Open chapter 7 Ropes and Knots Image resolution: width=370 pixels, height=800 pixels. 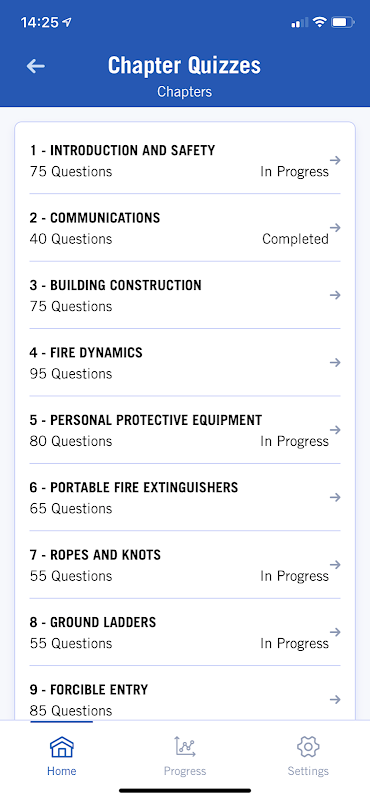185,565
